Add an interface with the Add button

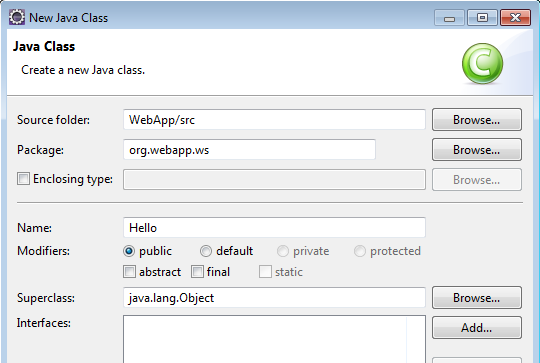pos(477,328)
